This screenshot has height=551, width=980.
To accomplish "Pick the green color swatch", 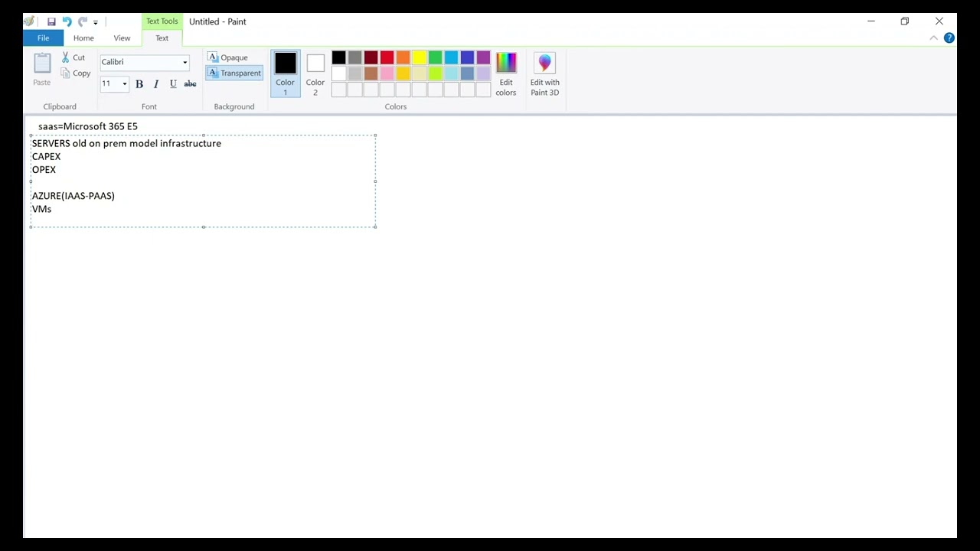I will pos(435,57).
